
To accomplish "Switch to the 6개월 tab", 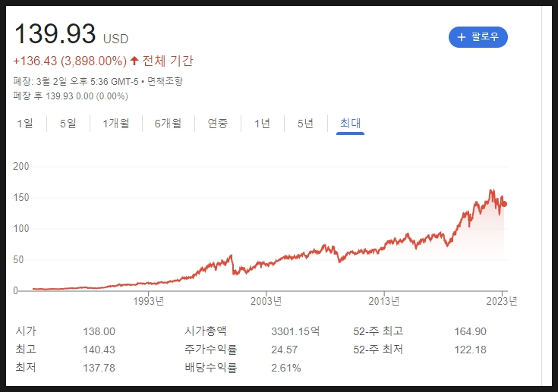I will point(168,124).
